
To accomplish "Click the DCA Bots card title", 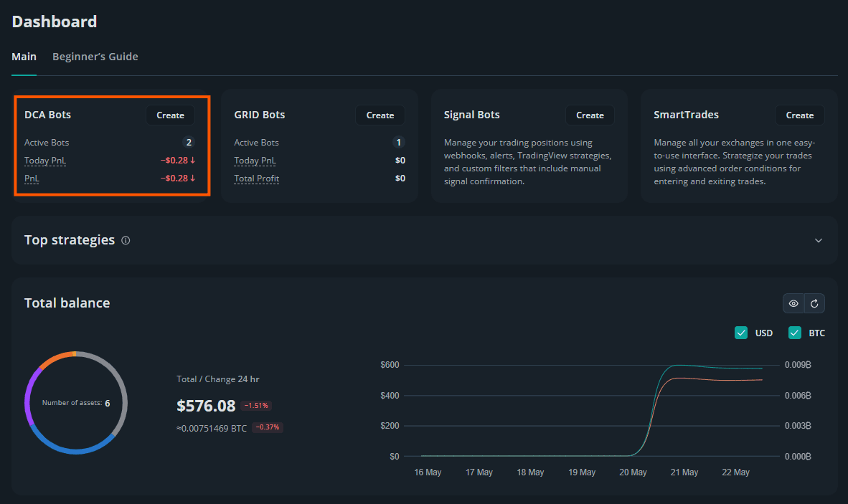I will tap(47, 115).
